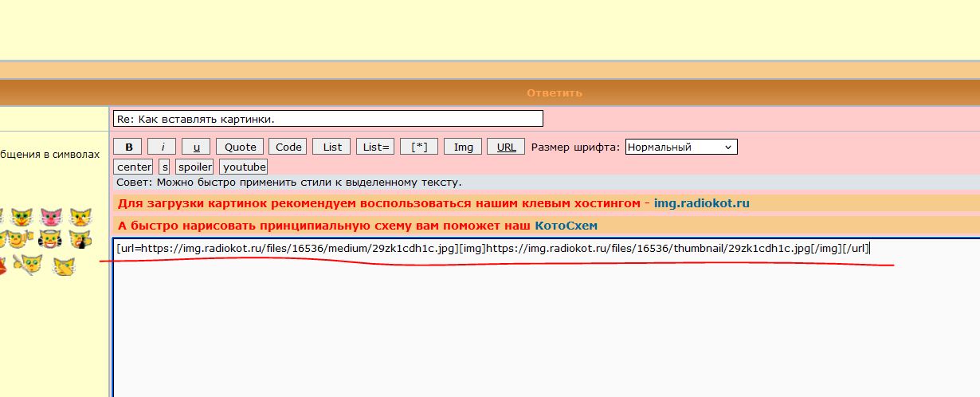Insert Quote tags

click(x=240, y=147)
